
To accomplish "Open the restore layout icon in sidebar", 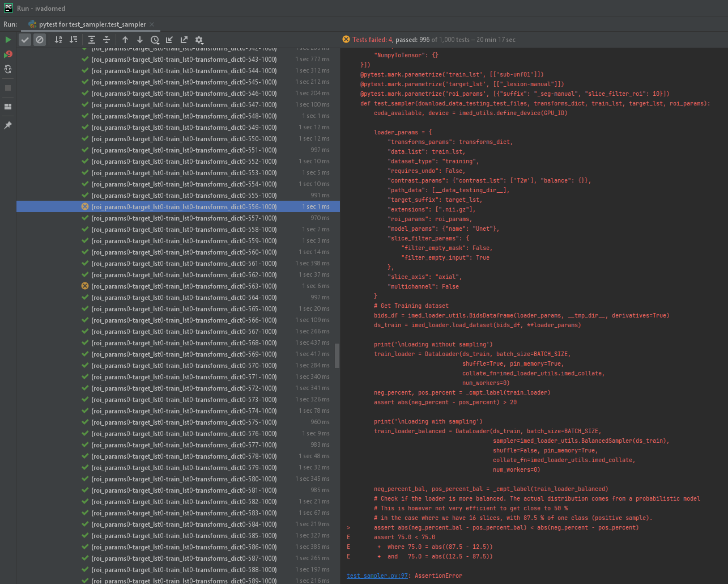I will pyautogui.click(x=8, y=107).
